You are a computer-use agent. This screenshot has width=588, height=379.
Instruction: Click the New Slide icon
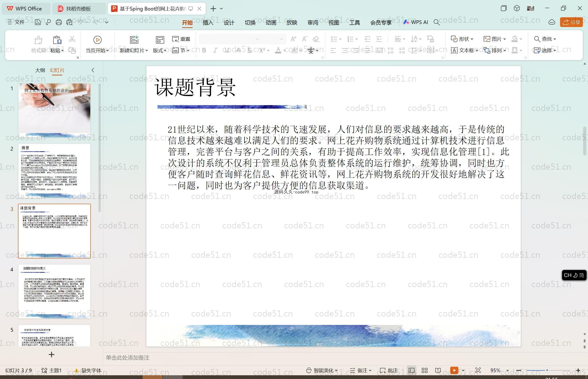pyautogui.click(x=134, y=40)
